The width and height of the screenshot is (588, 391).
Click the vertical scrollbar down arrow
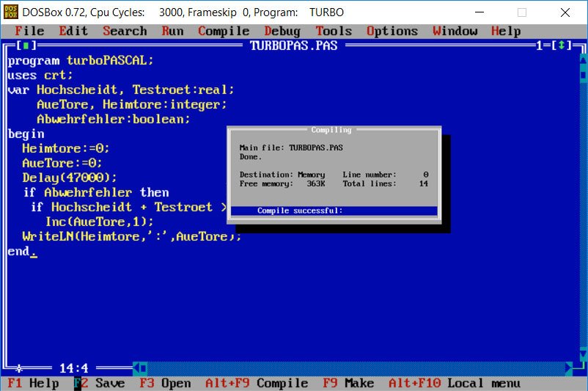click(583, 354)
